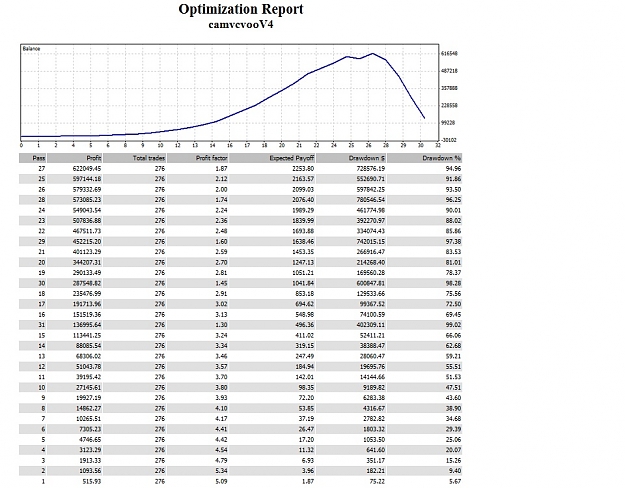Viewport: 625px width, 488px height.
Task: Click drawdown percent 90.01
Action: coord(453,211)
